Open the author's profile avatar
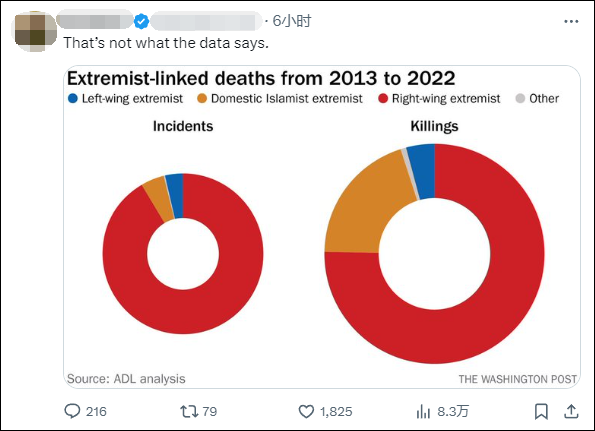This screenshot has width=595, height=431. pos(35,31)
